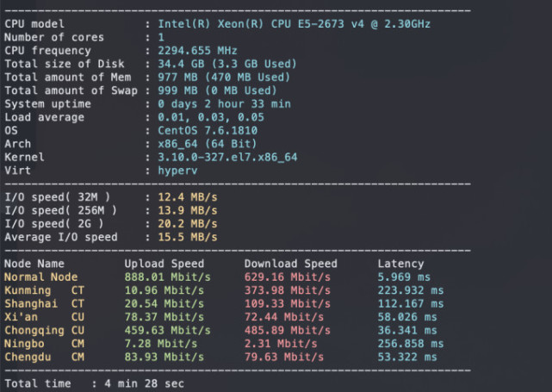This screenshot has width=552, height=392.
Task: Click the hyperv Virt value
Action: (x=177, y=171)
